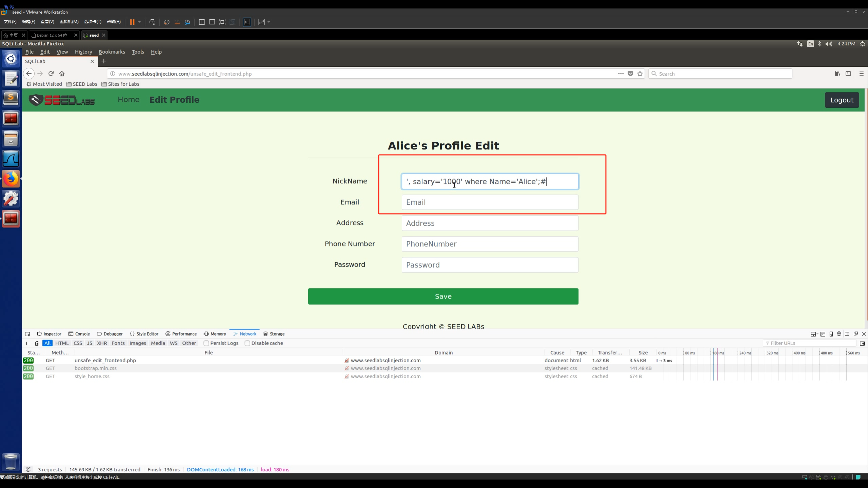
Task: Toggle the XHR request filter
Action: tap(102, 343)
